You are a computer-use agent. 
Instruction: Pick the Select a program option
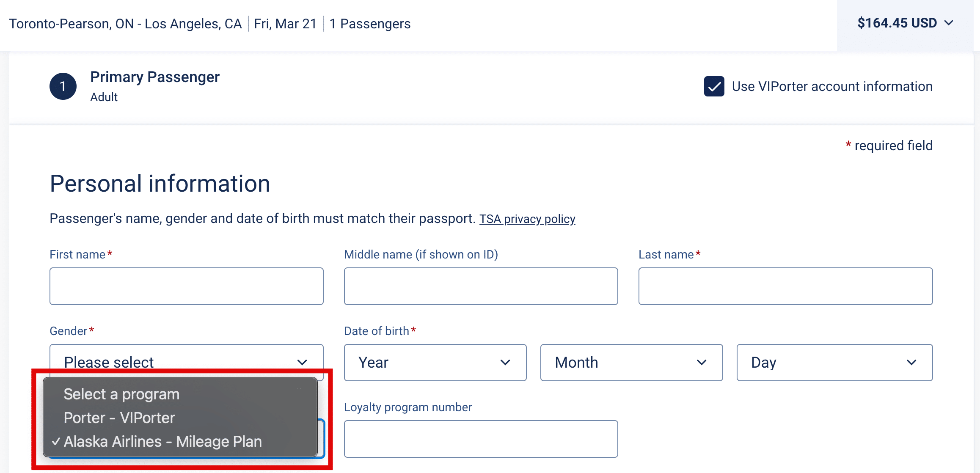pos(121,394)
